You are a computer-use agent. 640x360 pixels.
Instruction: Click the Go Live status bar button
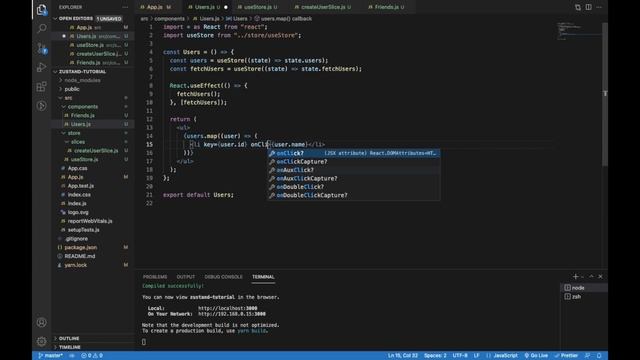[536, 356]
